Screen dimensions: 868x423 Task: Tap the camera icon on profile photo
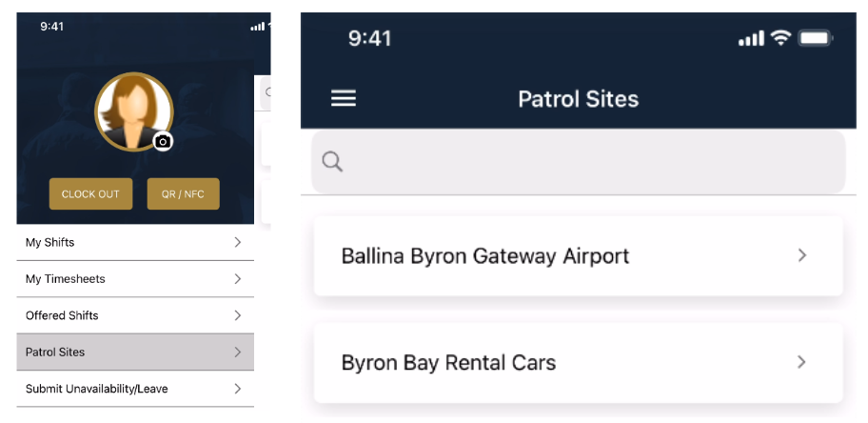[163, 142]
